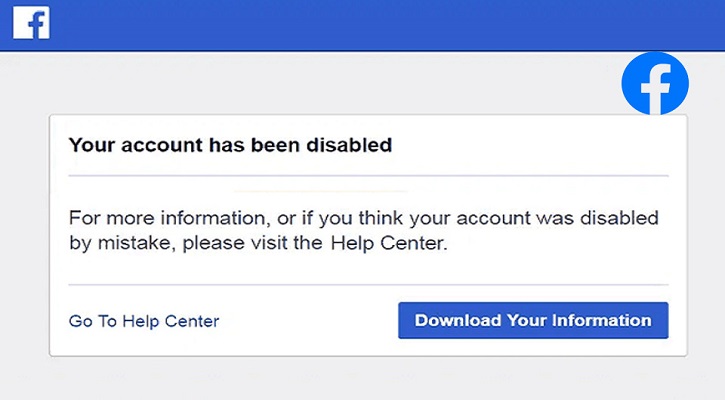Open the Go To Help Center link
The width and height of the screenshot is (725, 400).
tap(144, 321)
